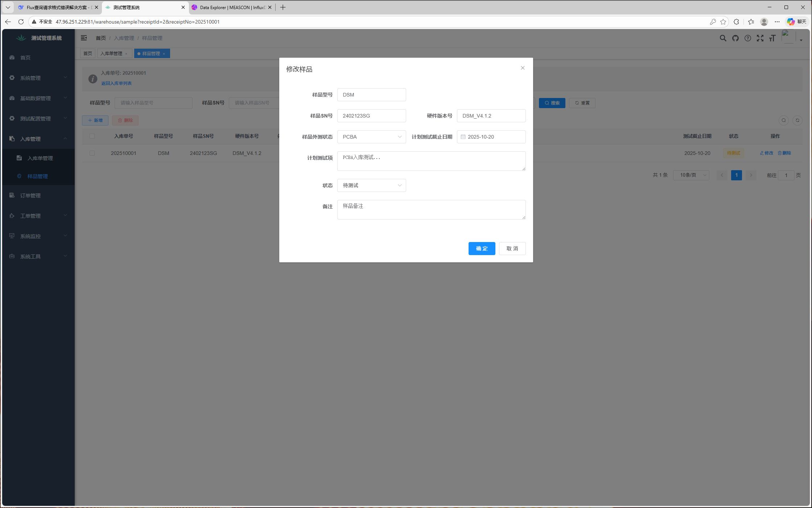Open the 样品外测状态 PCBA dropdown

[371, 137]
